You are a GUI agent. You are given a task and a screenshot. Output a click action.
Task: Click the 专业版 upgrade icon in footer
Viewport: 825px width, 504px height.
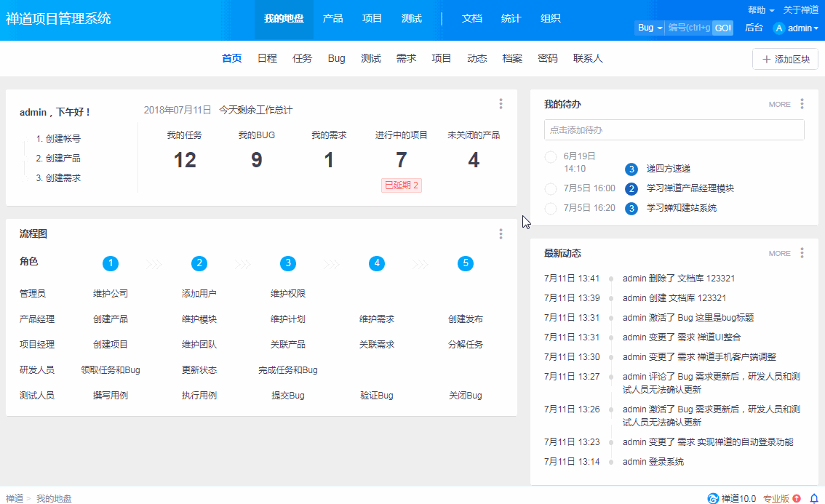[797, 498]
